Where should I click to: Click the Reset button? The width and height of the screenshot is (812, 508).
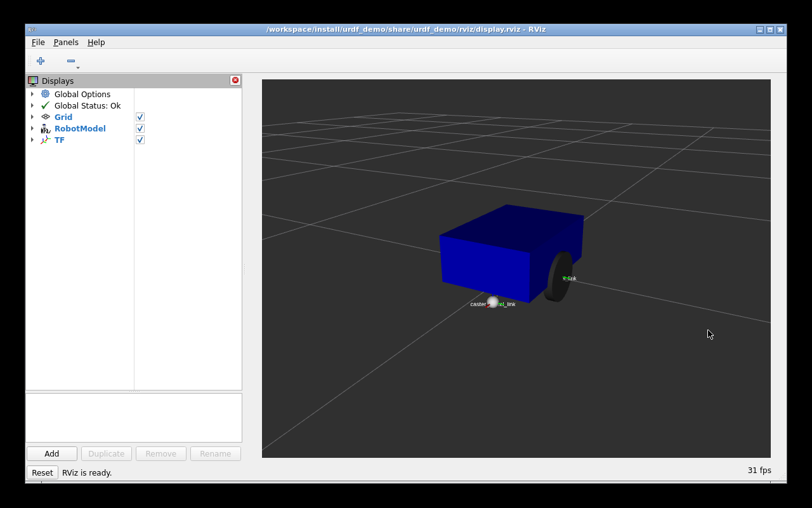pos(43,472)
